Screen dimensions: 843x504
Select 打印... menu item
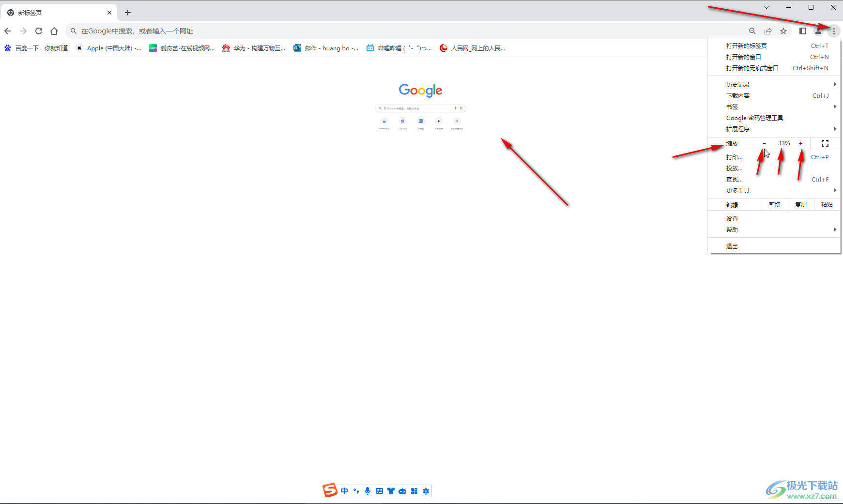tap(774, 157)
